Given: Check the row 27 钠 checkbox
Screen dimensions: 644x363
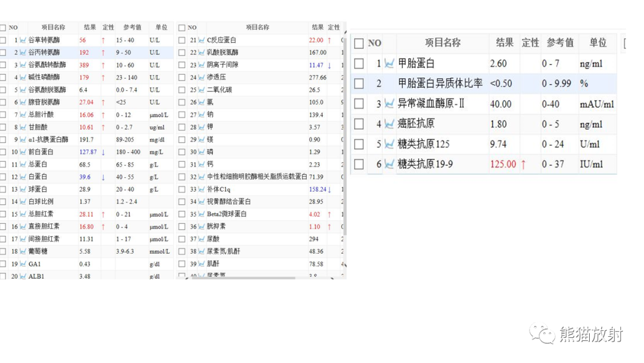Looking at the screenshot, I should click(182, 115).
